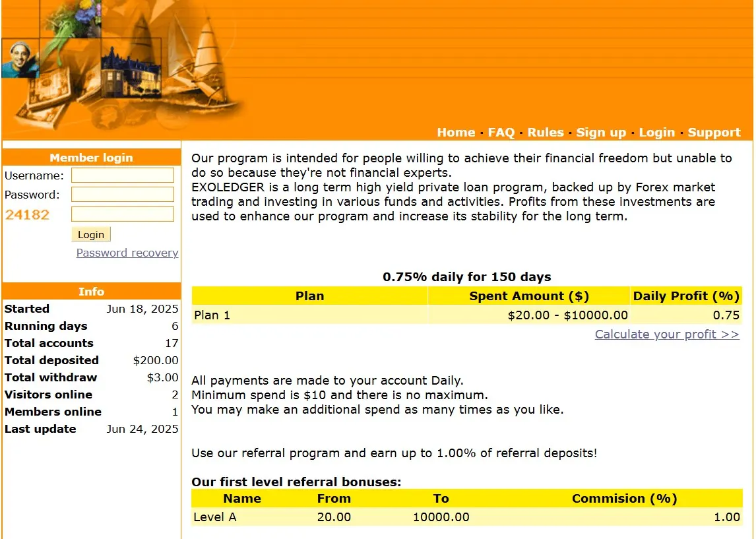Select the Running days value 6
Image resolution: width=756 pixels, height=539 pixels.
(175, 327)
